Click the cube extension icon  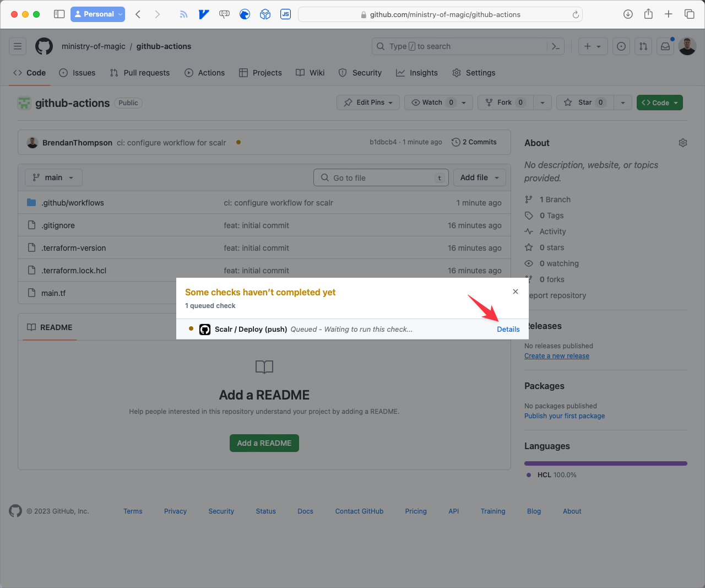(x=265, y=14)
